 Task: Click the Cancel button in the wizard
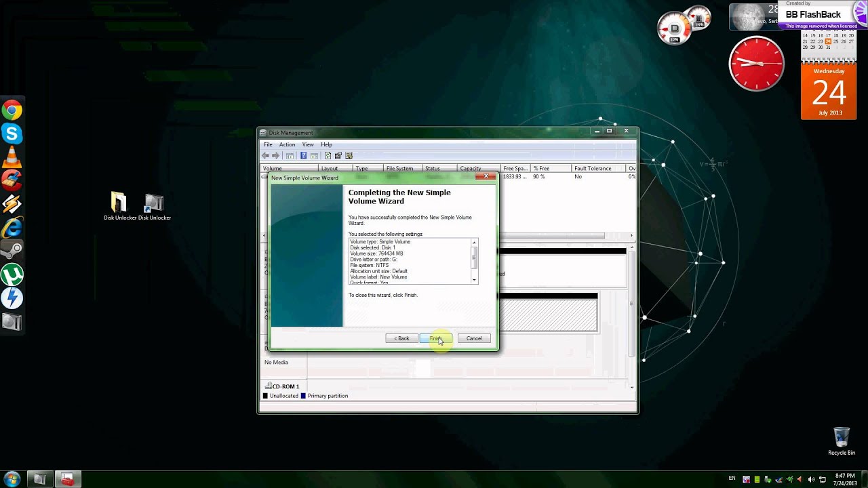[x=474, y=338]
